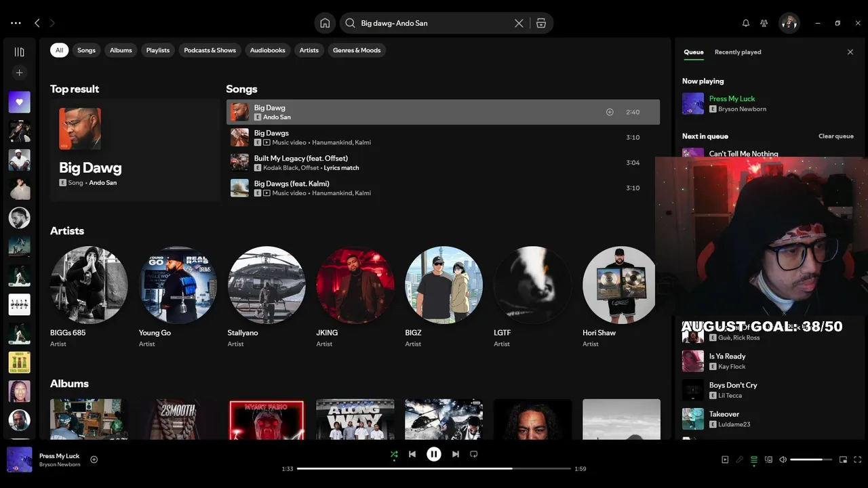
Task: Mute the volume speaker icon
Action: 783,460
